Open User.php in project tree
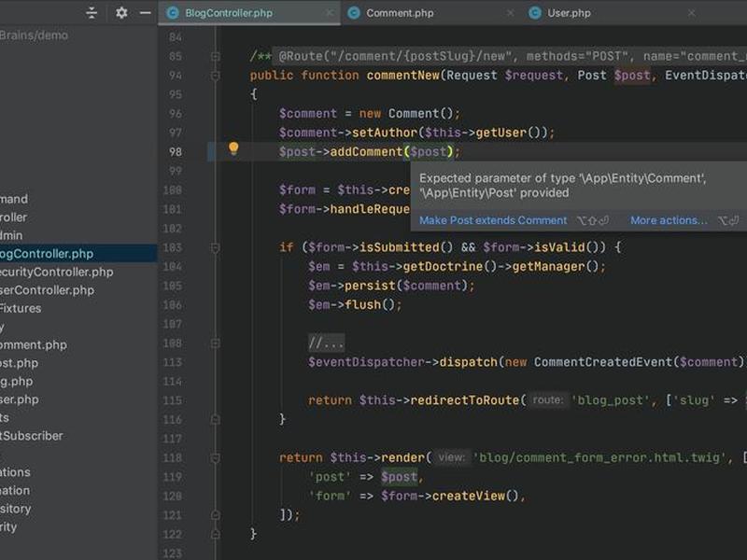The image size is (747, 560). pos(20,399)
